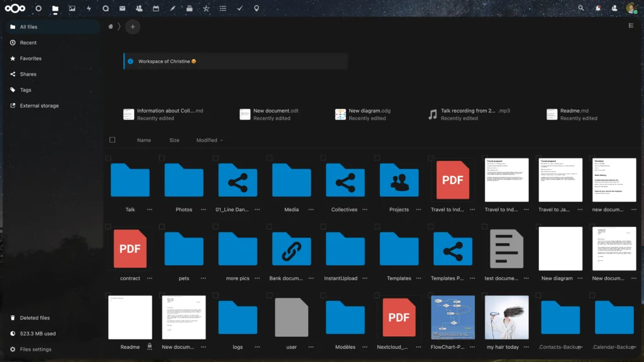Open the Bank docum... linked folder
The width and height of the screenshot is (644, 362).
pyautogui.click(x=291, y=250)
